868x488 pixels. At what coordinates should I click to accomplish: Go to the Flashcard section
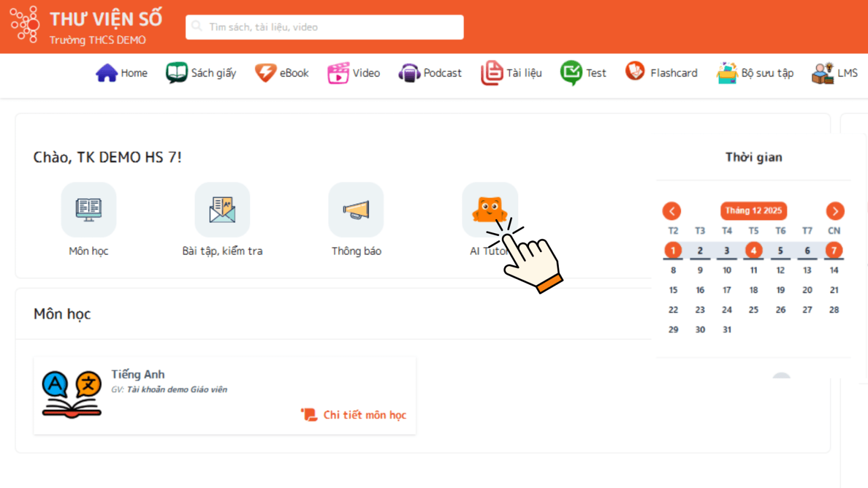coord(662,73)
